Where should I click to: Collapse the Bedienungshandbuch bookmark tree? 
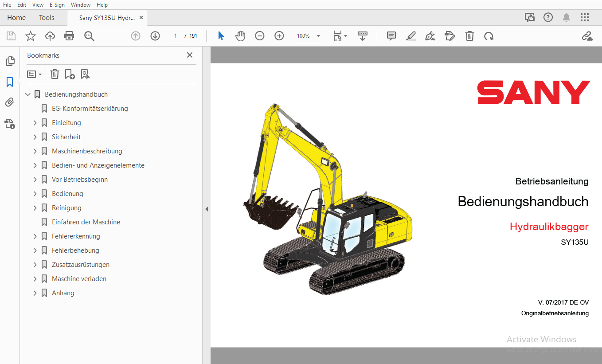[28, 94]
